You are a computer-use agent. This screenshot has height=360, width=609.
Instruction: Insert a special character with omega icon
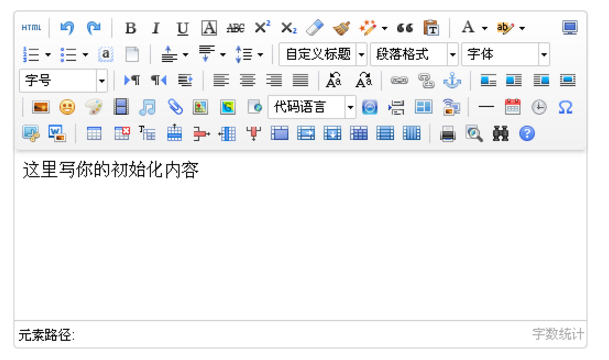(x=566, y=107)
